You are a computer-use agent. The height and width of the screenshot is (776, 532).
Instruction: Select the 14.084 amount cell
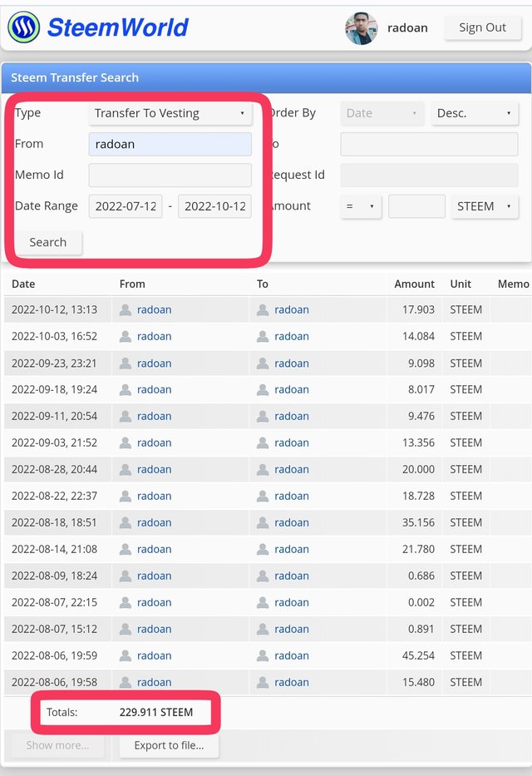418,337
